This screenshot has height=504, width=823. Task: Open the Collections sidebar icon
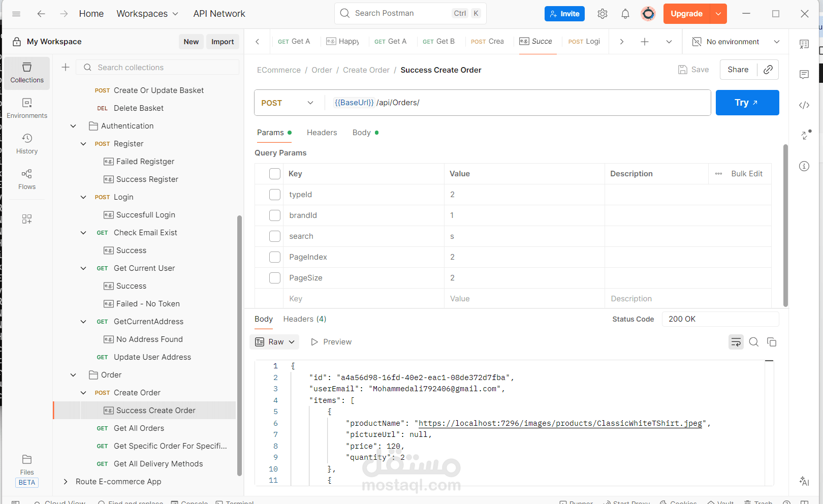tap(27, 73)
